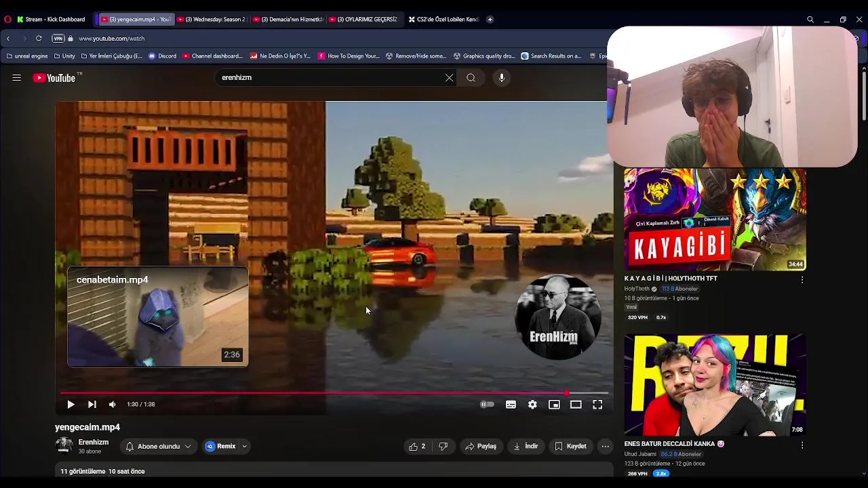The image size is (868, 488).
Task: Open the Abone olundu notification dropdown
Action: click(159, 447)
